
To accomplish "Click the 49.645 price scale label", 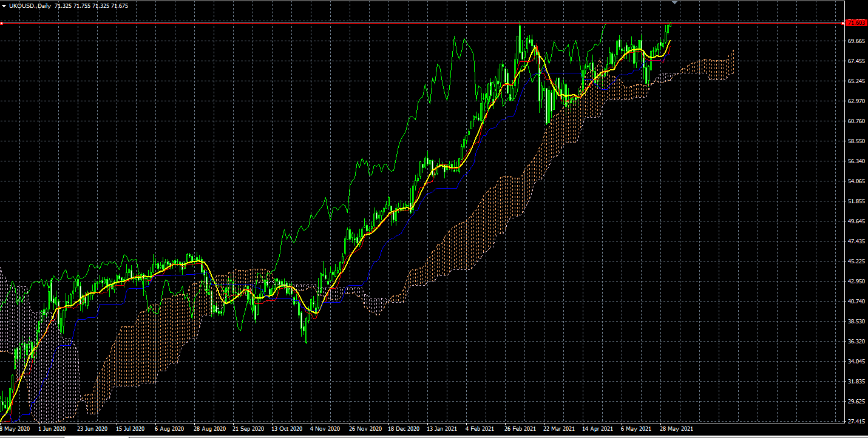I will (x=856, y=221).
